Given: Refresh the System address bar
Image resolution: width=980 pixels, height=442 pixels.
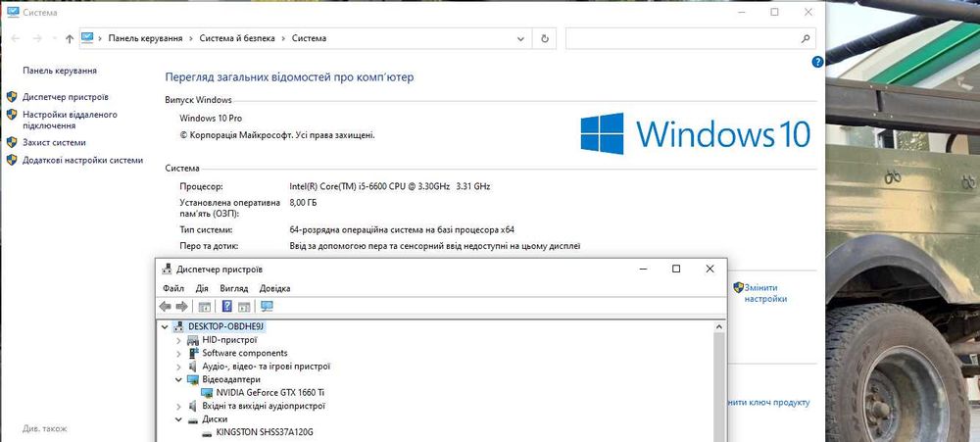Looking at the screenshot, I should pos(544,39).
